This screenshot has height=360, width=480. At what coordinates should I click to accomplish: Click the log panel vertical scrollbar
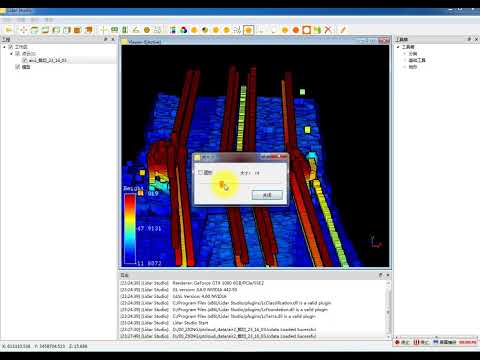[388, 309]
